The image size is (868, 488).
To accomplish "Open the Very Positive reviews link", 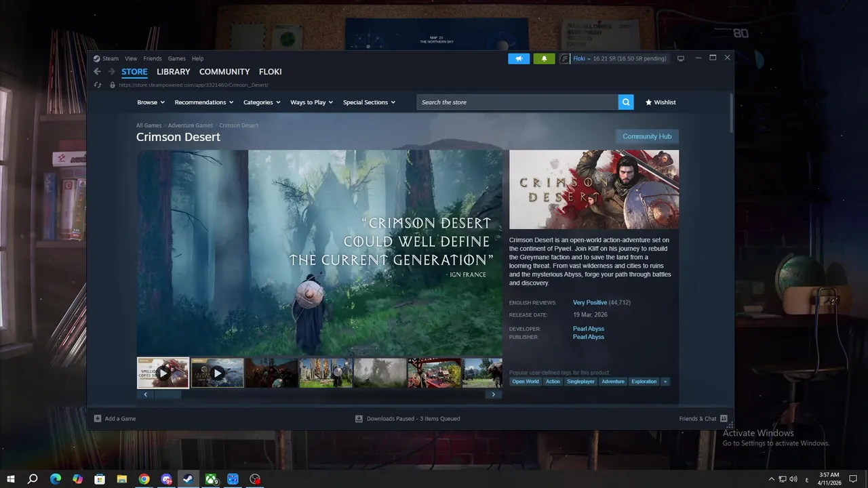I will tap(589, 303).
